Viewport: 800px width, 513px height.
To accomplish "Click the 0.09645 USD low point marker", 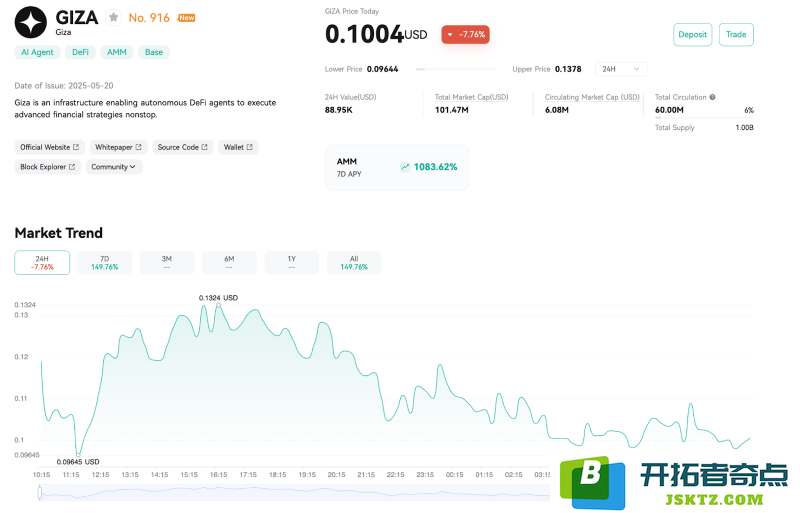I will click(78, 454).
